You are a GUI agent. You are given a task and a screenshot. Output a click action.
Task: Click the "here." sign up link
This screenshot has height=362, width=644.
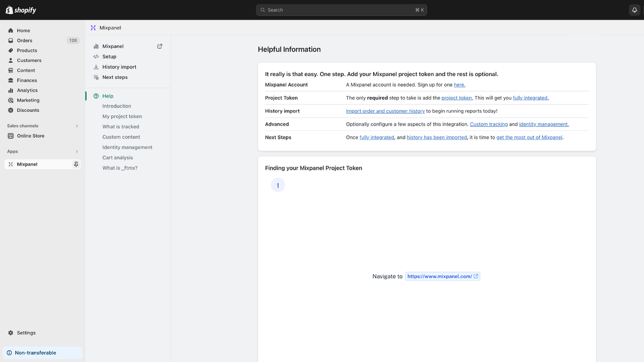pos(459,85)
